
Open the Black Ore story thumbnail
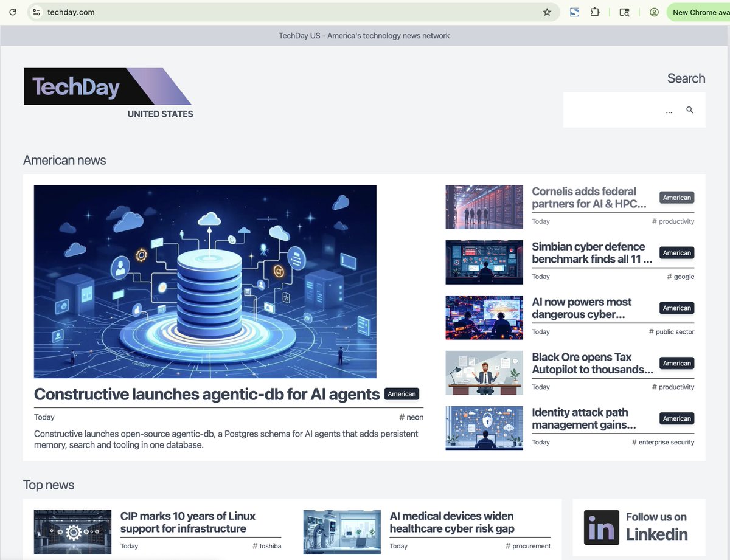[x=484, y=373]
